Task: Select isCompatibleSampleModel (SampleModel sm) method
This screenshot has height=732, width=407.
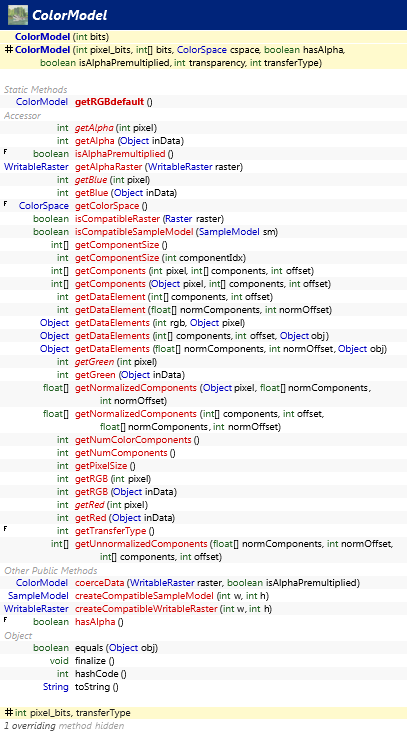Action: tap(174, 232)
